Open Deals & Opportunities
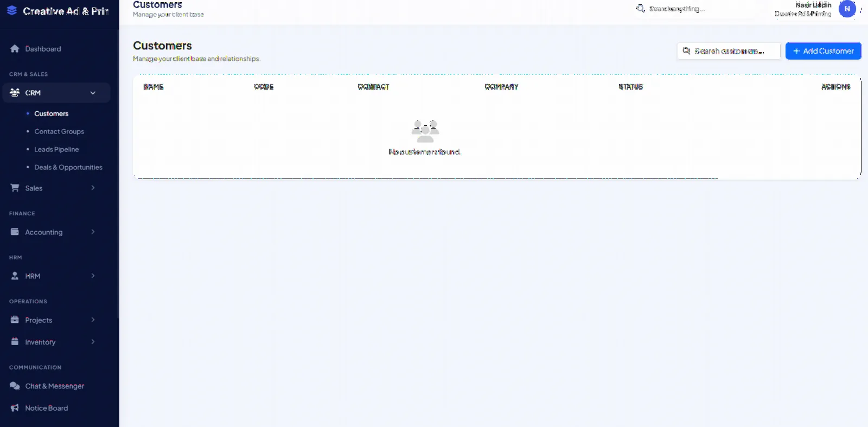This screenshot has height=427, width=868. click(68, 167)
